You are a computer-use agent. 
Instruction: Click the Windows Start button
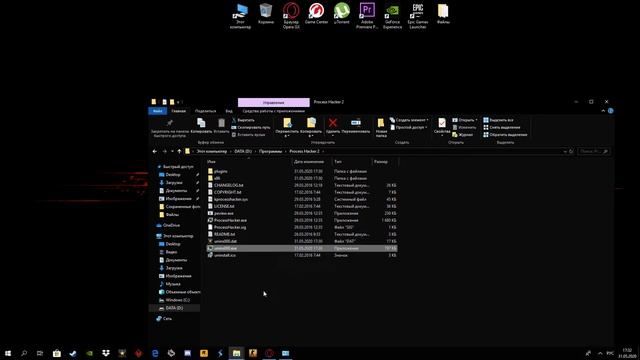click(x=8, y=353)
